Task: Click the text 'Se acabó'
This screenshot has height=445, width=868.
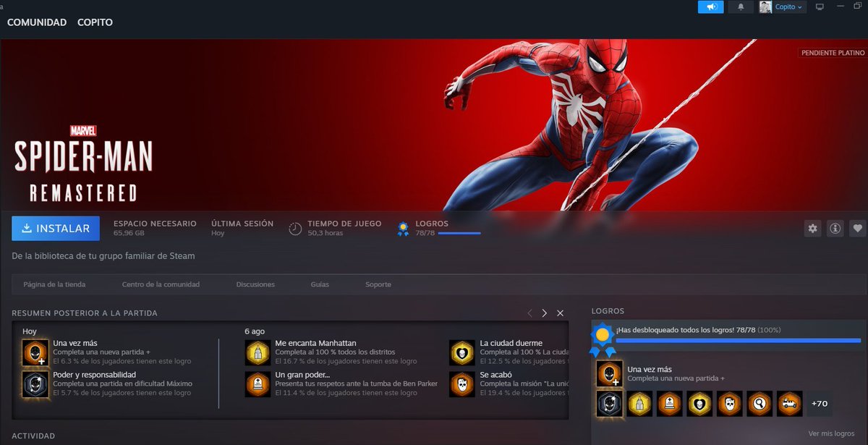Action: coord(496,375)
